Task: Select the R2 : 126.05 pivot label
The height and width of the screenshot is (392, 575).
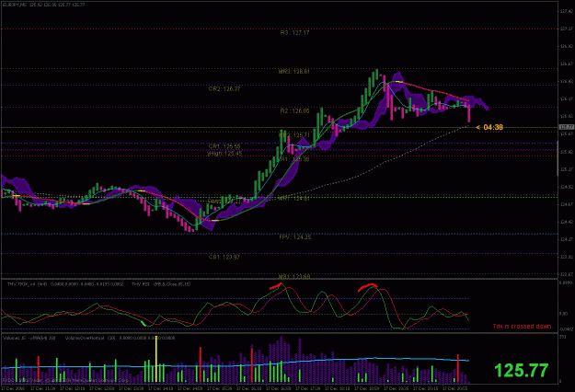Action: pos(294,110)
